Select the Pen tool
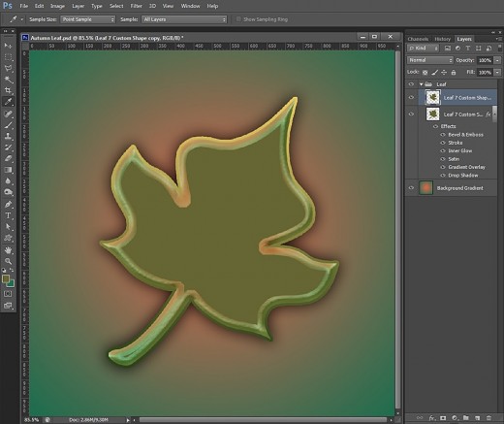 8,205
